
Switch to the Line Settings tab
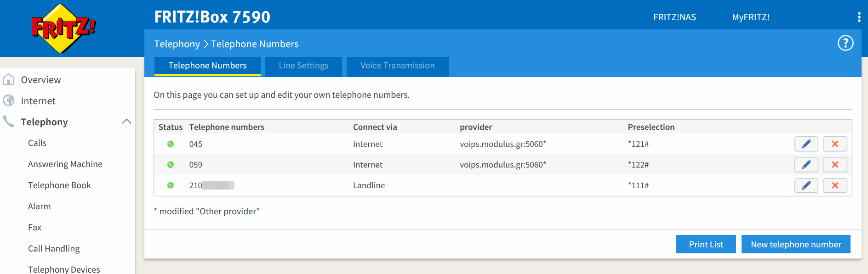(x=303, y=66)
